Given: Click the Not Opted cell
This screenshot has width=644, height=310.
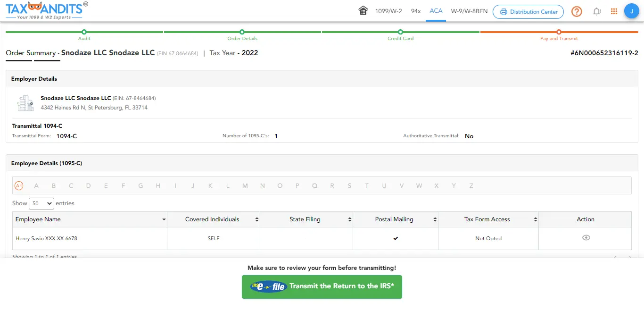Looking at the screenshot, I should pos(488,238).
